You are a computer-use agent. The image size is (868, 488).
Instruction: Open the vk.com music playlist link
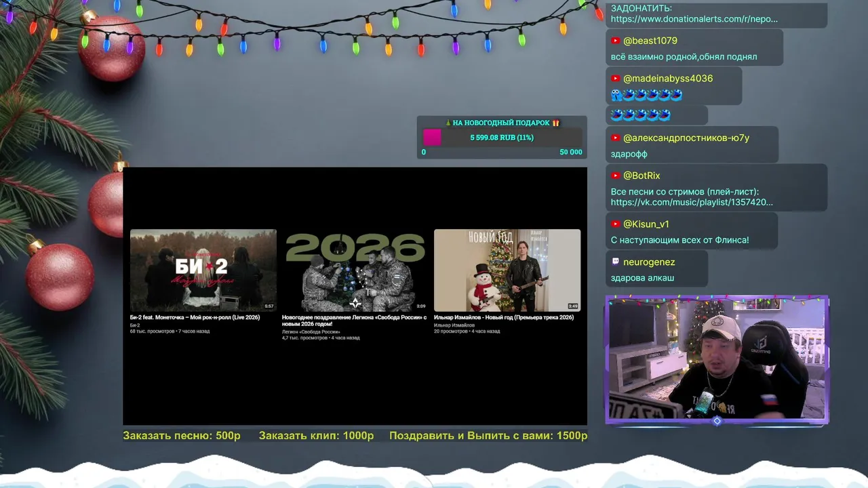691,202
